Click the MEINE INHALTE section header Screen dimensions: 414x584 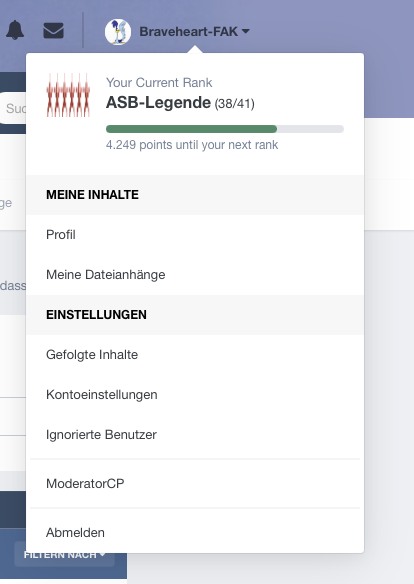coord(195,195)
